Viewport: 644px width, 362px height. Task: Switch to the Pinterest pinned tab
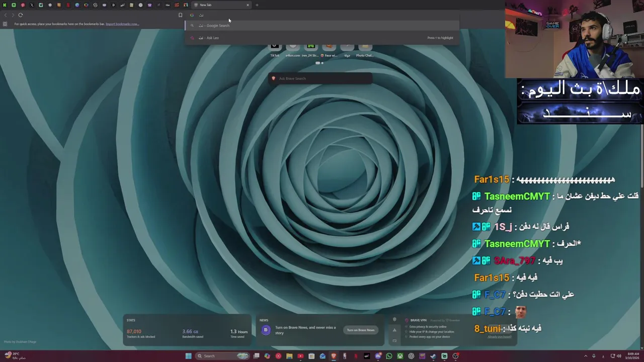pos(23,5)
